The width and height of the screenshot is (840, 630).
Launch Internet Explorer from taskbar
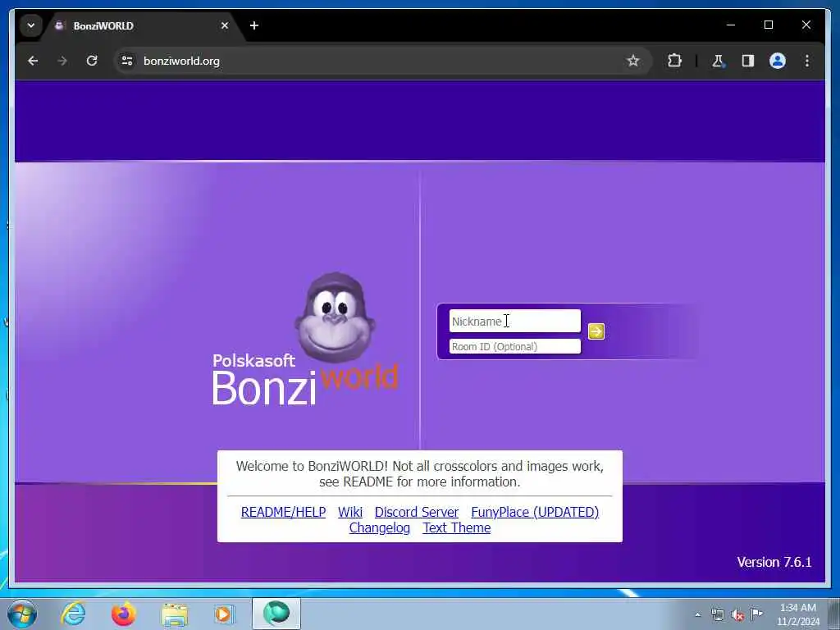[74, 614]
